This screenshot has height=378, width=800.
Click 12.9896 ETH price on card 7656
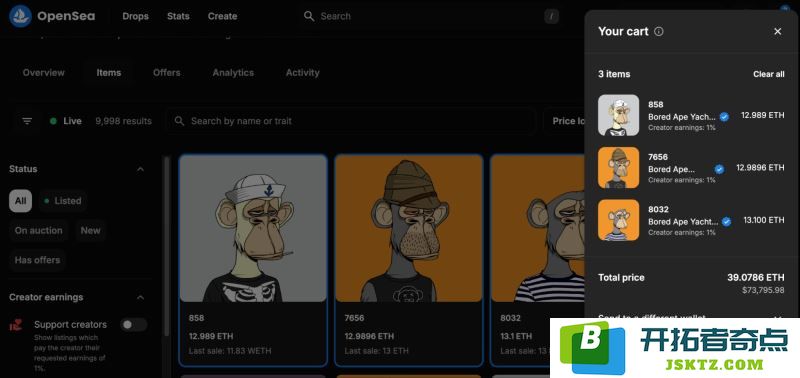coord(369,336)
